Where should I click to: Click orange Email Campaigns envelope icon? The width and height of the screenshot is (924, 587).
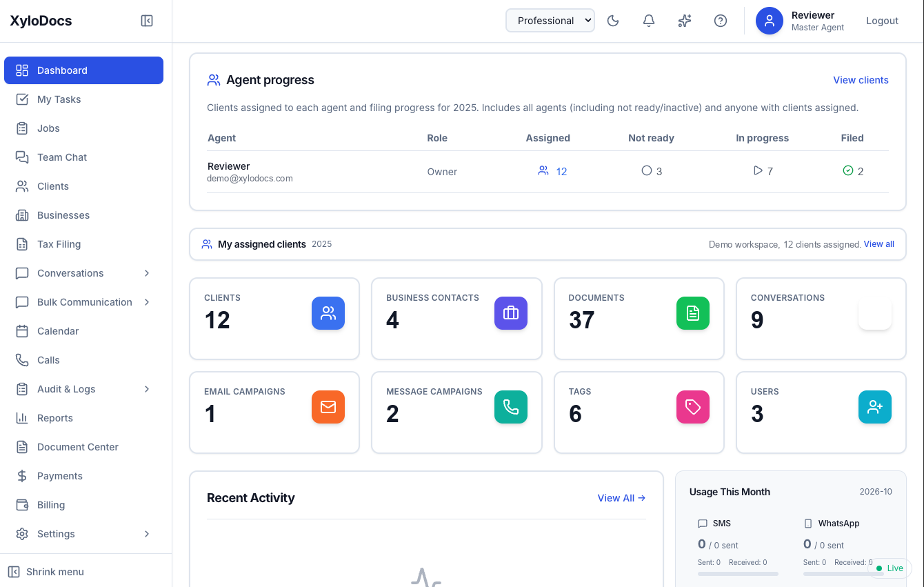tap(328, 407)
